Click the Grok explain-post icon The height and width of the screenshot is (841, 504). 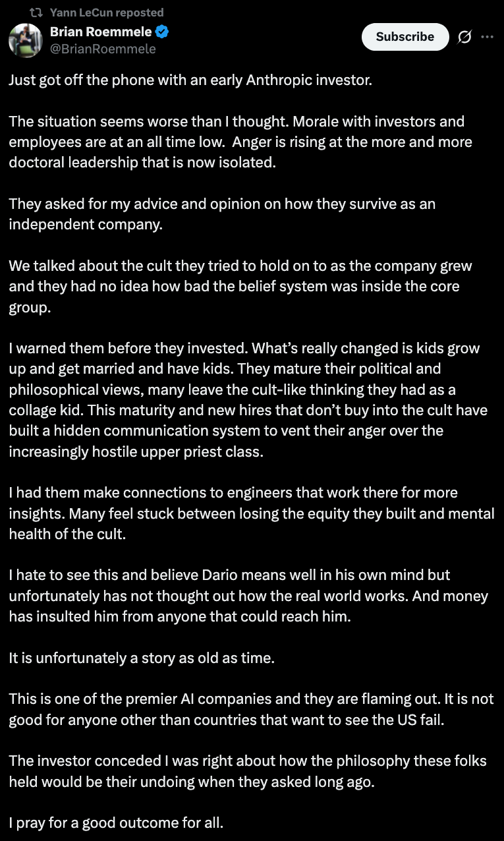[464, 37]
